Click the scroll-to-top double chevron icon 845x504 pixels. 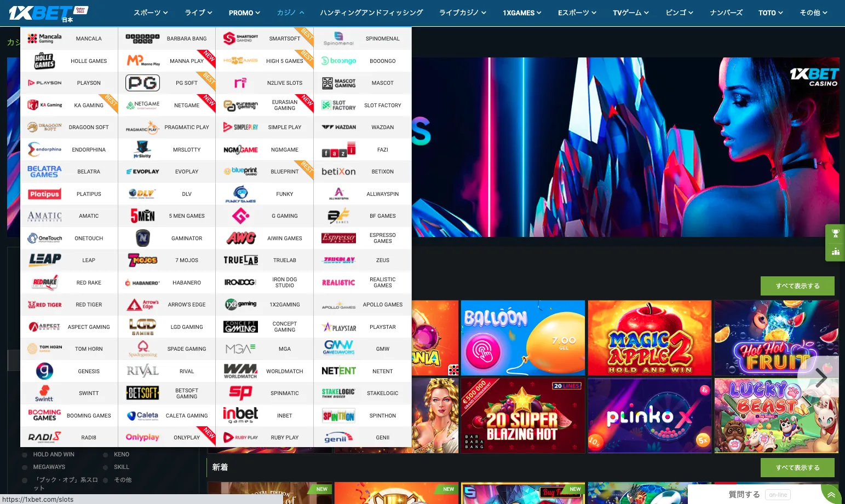831,495
